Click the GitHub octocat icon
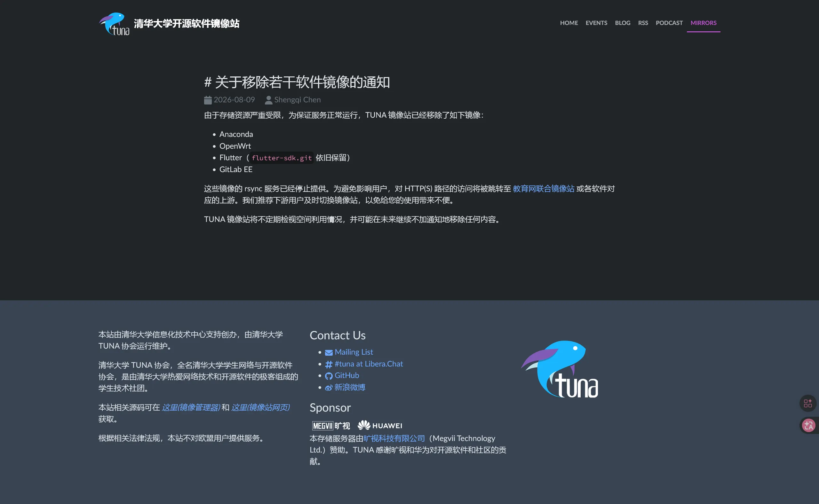 click(329, 376)
